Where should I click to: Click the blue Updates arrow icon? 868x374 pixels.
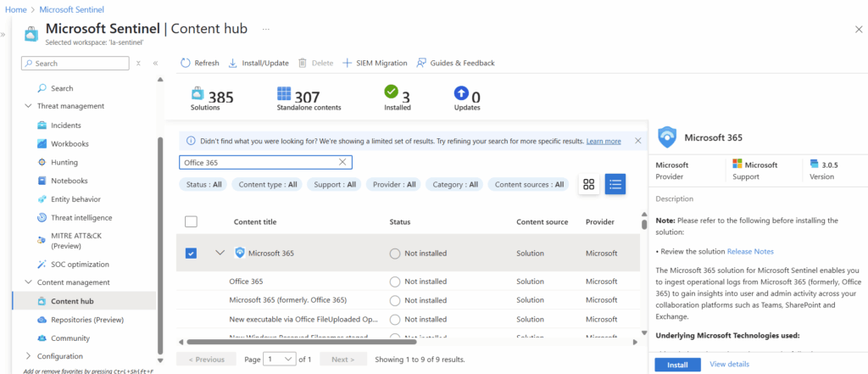click(x=460, y=92)
